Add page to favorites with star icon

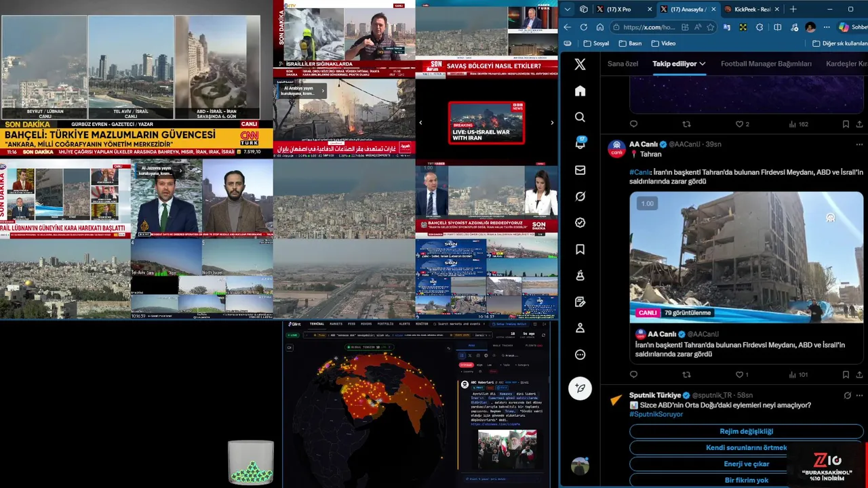(710, 27)
